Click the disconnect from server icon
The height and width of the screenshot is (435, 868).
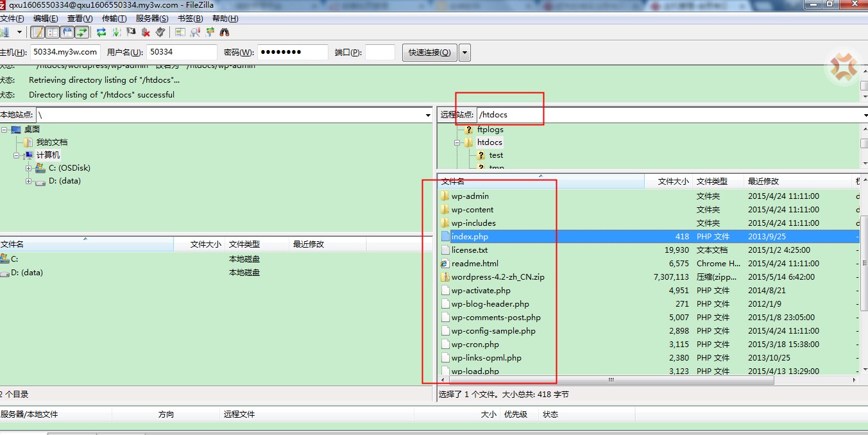[146, 32]
